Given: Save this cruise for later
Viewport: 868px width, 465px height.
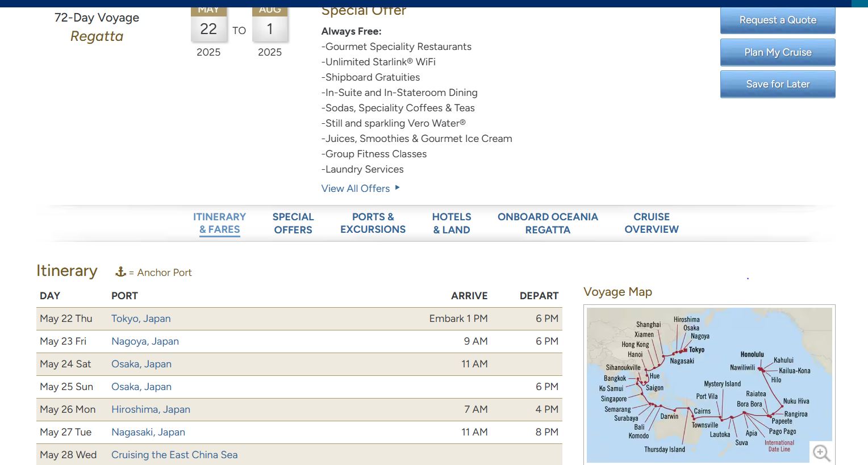Looking at the screenshot, I should coord(778,84).
